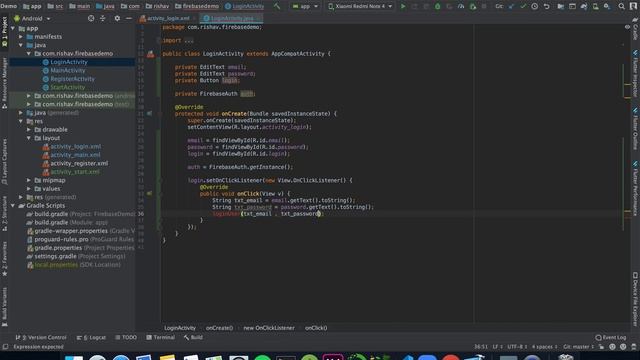Click firebasedemo in top navigation breadcrumb

pos(197,6)
